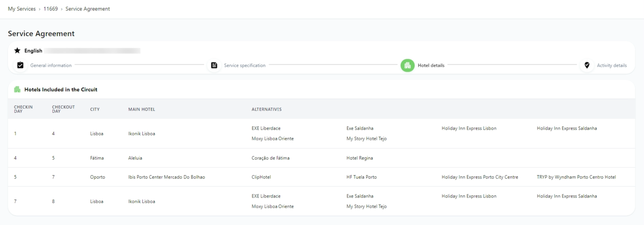Image resolution: width=644 pixels, height=225 pixels.
Task: Click the Service specification document icon
Action: coord(214,65)
